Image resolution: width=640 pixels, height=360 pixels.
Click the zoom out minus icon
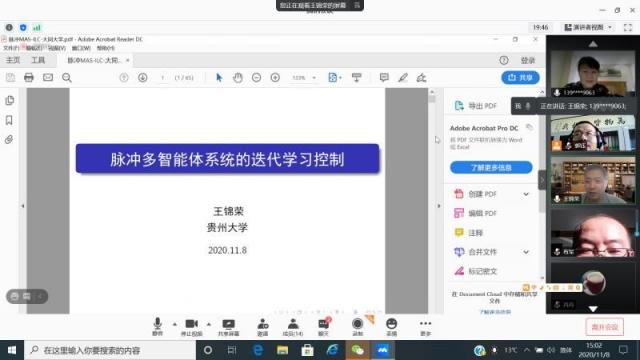coord(256,77)
